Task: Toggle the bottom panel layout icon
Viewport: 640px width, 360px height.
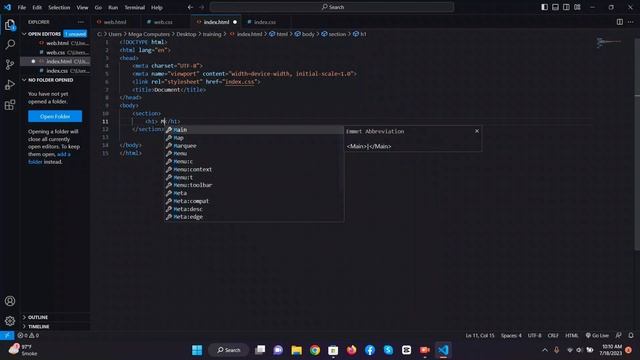Action: 556,7
